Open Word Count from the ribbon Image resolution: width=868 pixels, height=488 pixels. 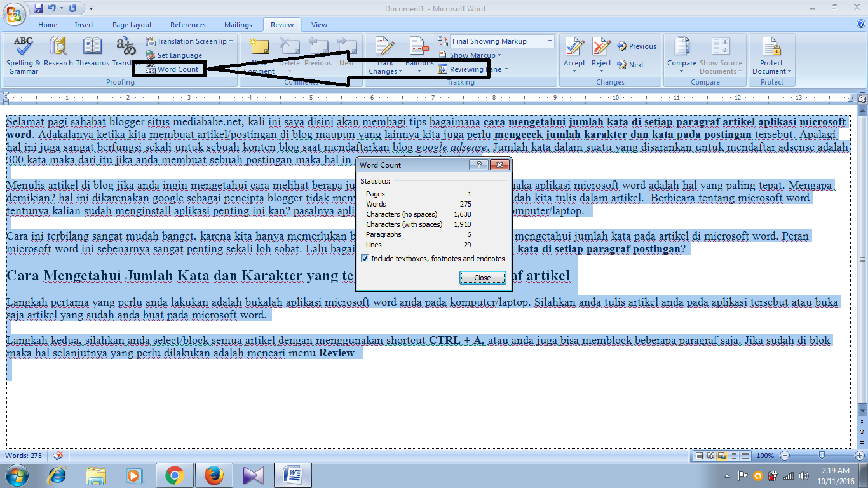172,69
